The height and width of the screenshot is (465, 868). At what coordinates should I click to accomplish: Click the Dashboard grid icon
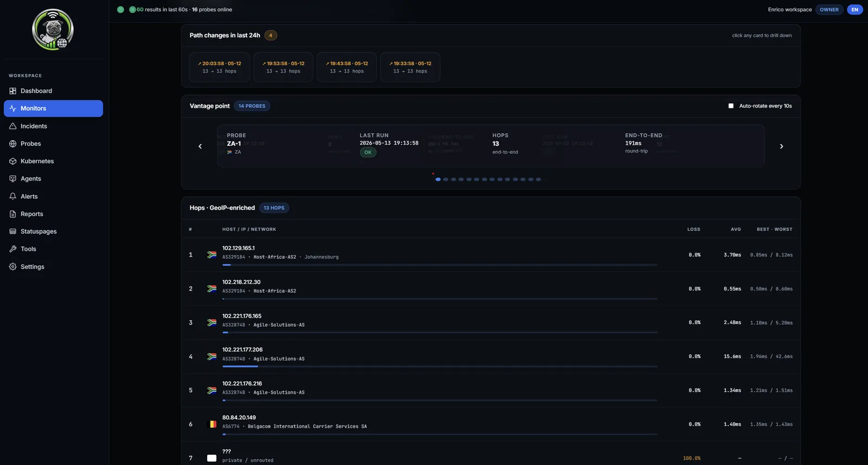12,91
